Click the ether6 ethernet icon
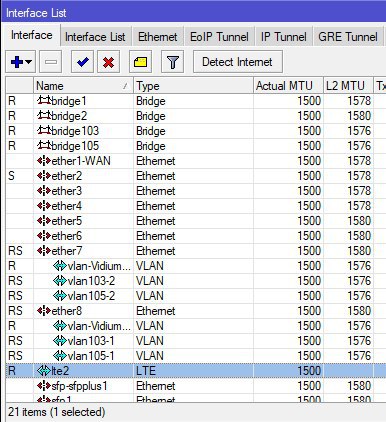The image size is (386, 422). pyautogui.click(x=44, y=236)
